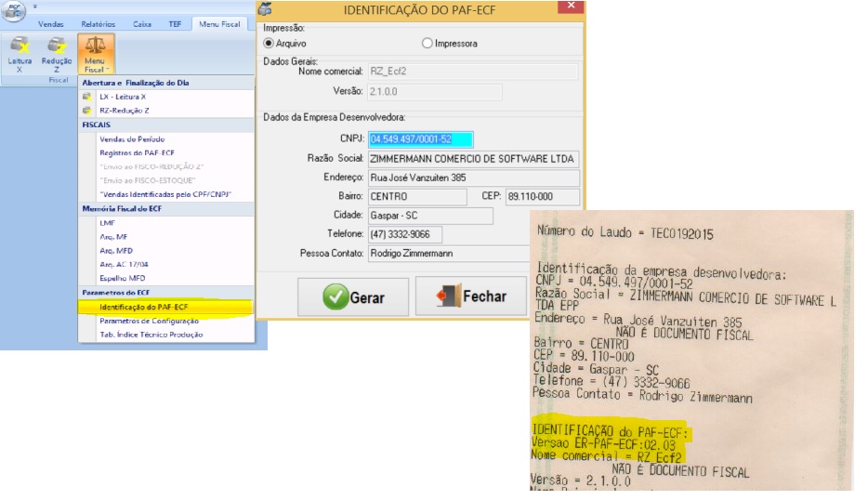Select Parametros de Configuração menu item

click(149, 321)
